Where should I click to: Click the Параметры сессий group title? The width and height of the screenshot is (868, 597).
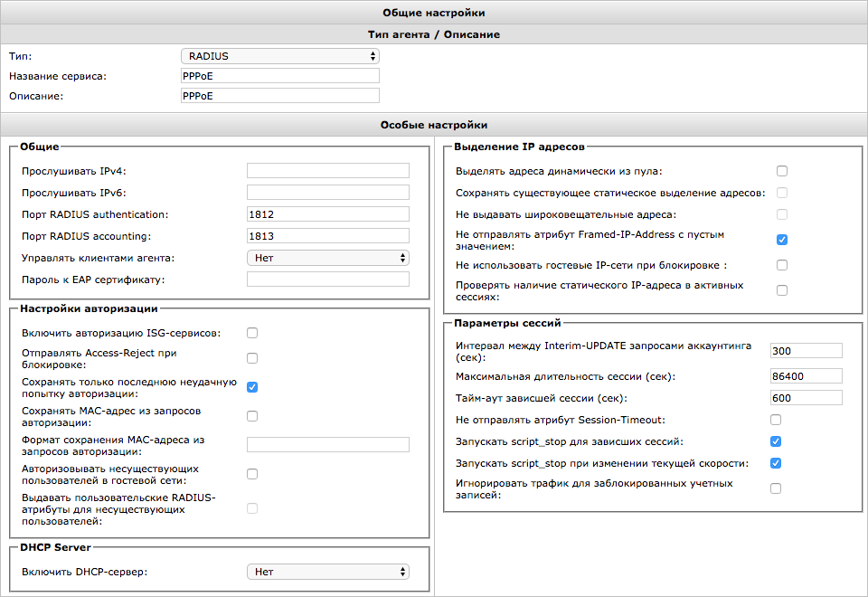[x=507, y=323]
